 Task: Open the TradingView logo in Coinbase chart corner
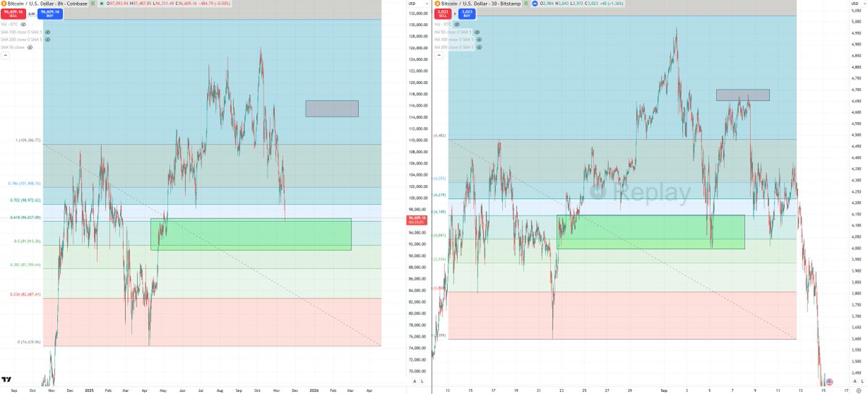[x=6, y=381]
